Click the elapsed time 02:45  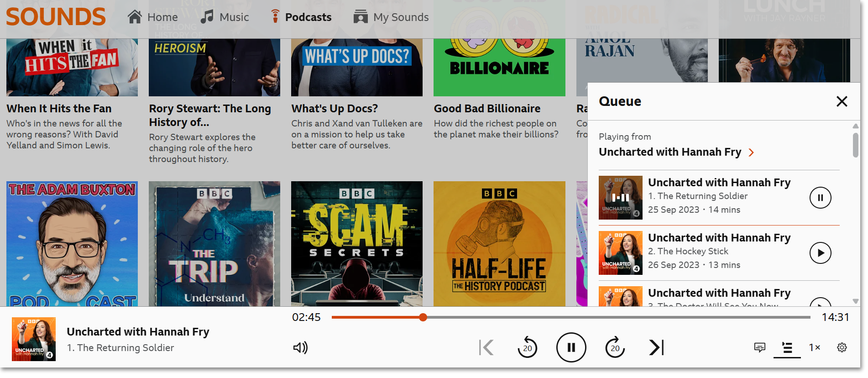point(306,317)
